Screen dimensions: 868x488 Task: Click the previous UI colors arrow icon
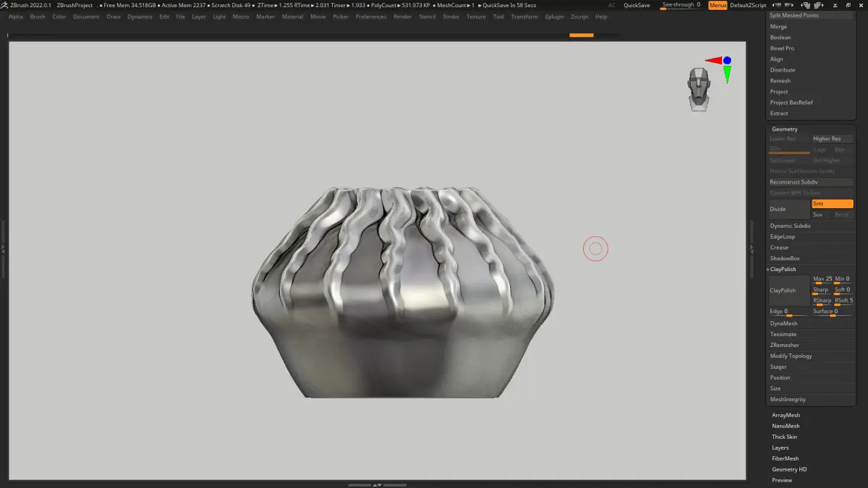click(778, 5)
